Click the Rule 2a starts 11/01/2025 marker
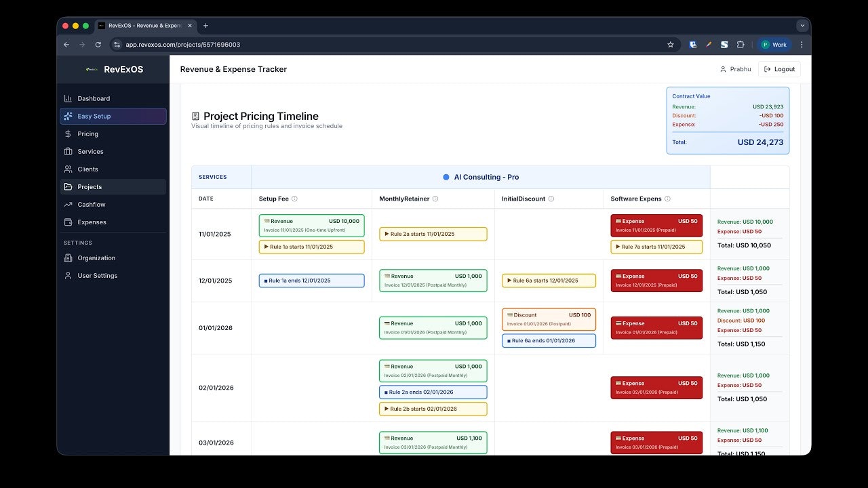The height and width of the screenshot is (488, 868). click(x=433, y=234)
